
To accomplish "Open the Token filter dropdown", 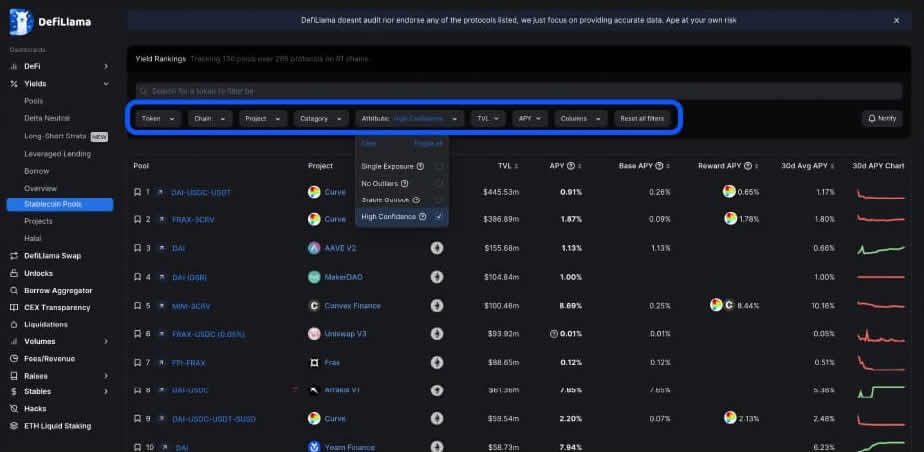I will (159, 118).
